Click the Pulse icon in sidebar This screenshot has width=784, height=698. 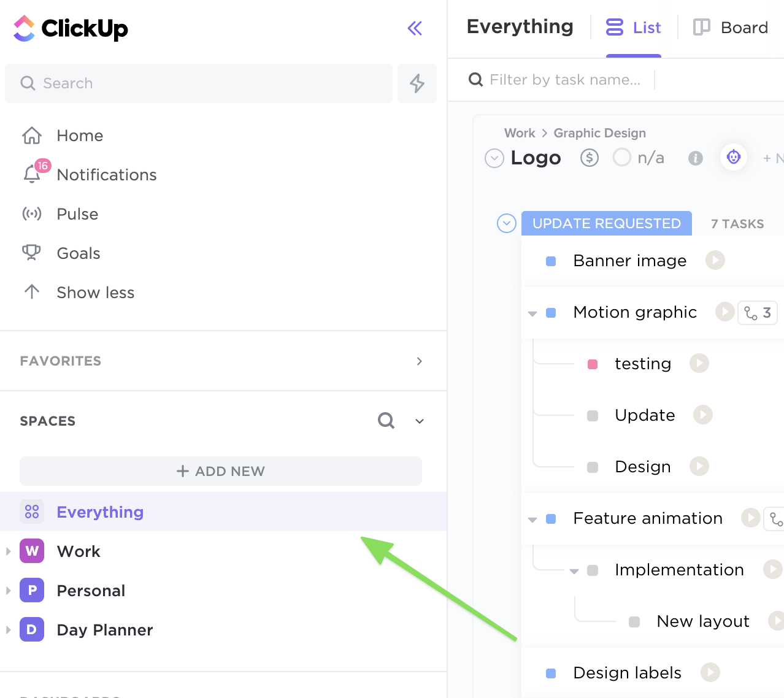(x=32, y=214)
